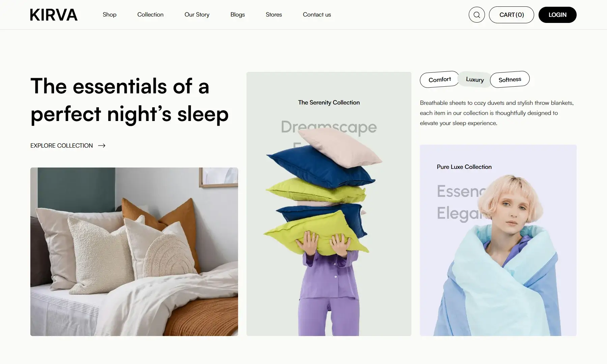Navigate to Contact us
The height and width of the screenshot is (364, 607).
pos(317,14)
